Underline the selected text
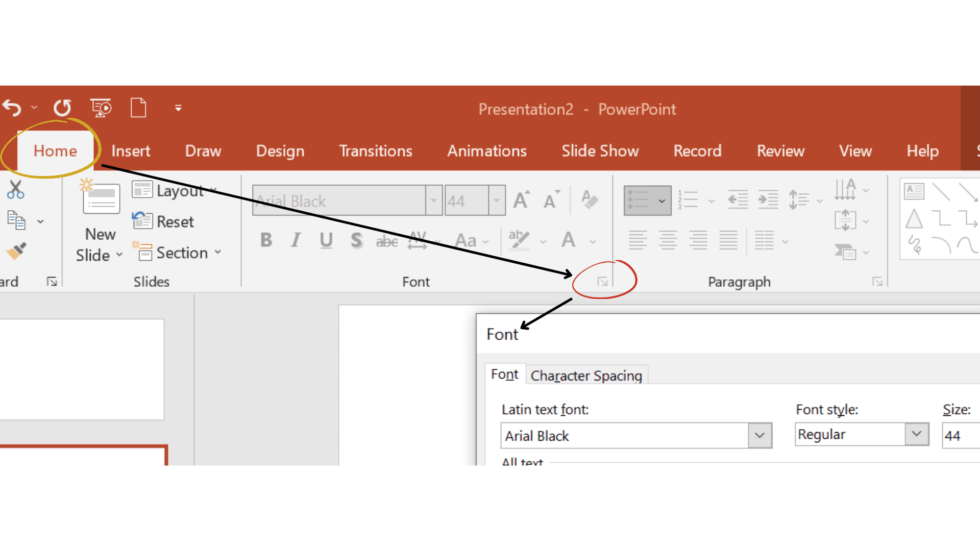Viewport: 980px width, 551px height. click(326, 240)
